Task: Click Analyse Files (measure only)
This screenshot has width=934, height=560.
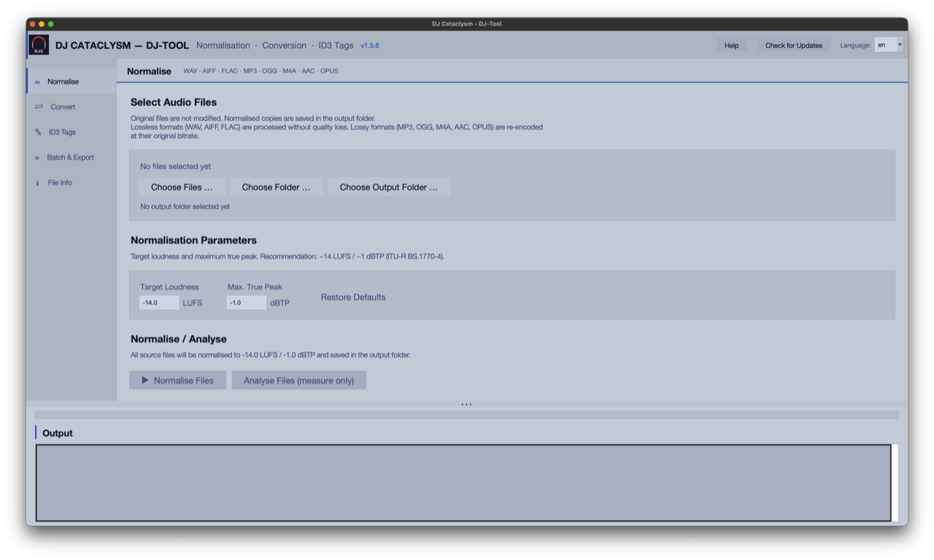Action: click(298, 381)
